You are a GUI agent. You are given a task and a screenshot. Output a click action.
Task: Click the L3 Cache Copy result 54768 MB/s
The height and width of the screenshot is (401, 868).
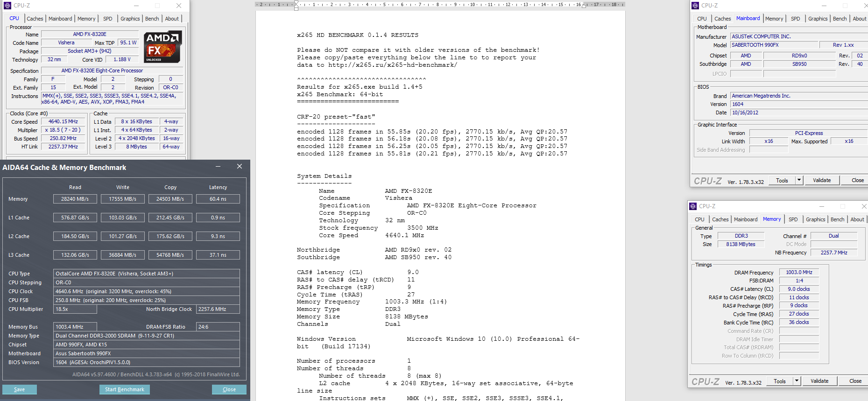(x=170, y=255)
